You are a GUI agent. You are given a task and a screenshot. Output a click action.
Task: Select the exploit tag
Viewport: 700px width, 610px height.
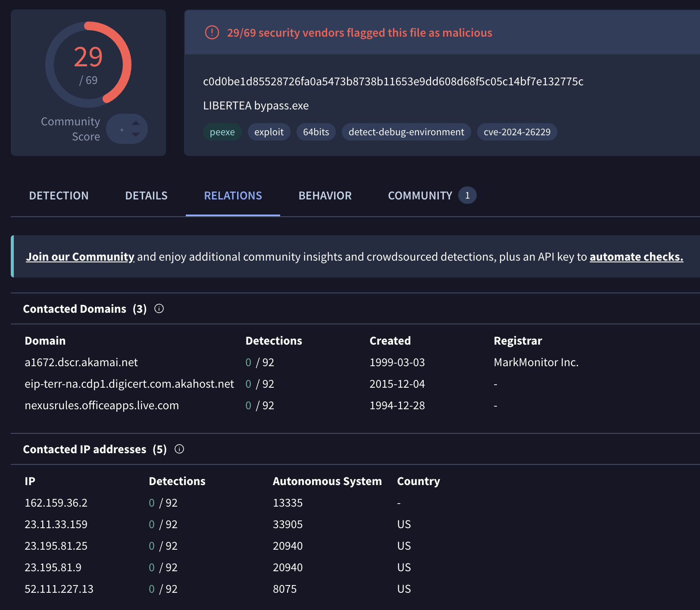tap(269, 132)
